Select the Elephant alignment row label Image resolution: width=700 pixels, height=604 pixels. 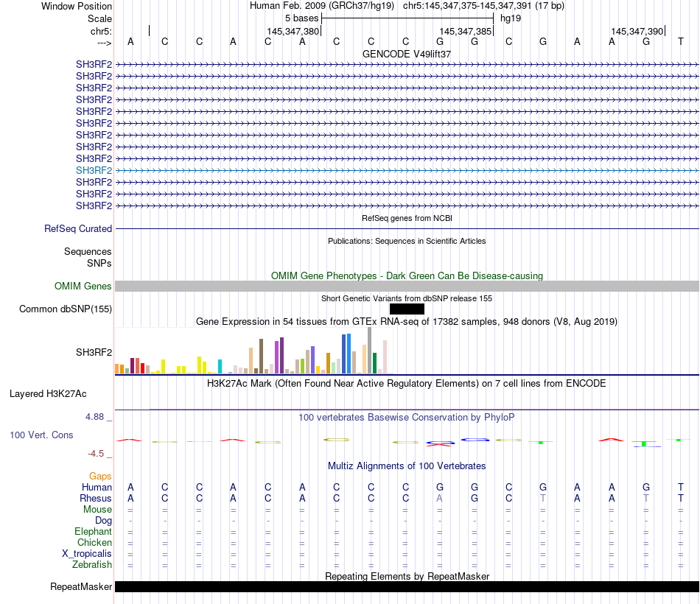coord(93,531)
